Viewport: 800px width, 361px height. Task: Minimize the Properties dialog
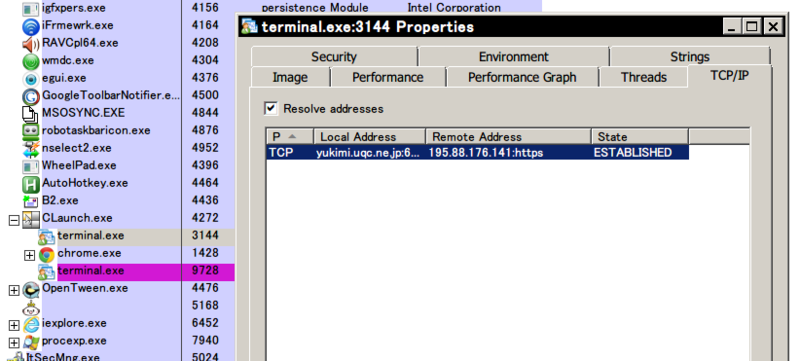click(x=731, y=27)
